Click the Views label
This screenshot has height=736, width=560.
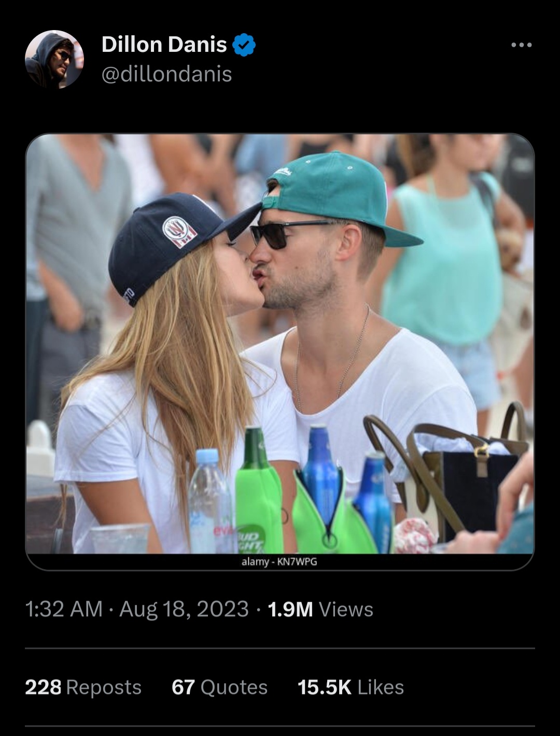point(346,610)
